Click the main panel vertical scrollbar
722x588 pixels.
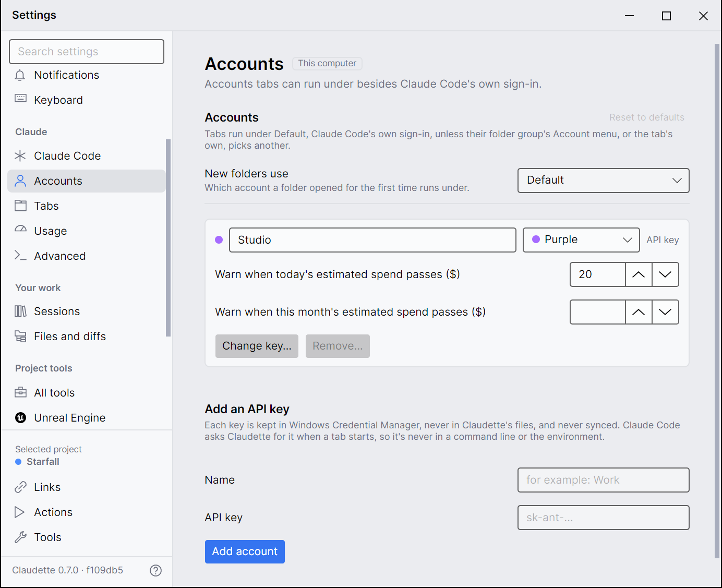coord(717,301)
